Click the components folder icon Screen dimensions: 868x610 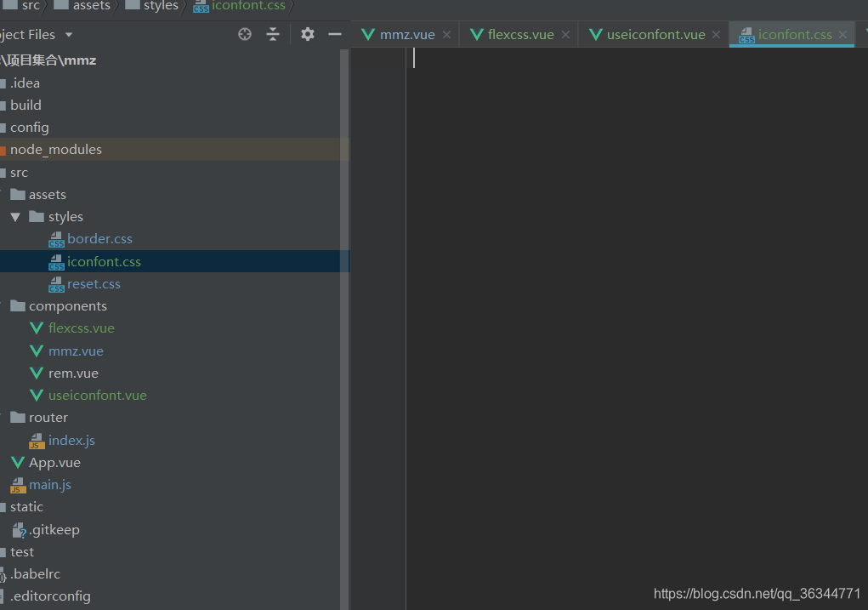click(18, 305)
